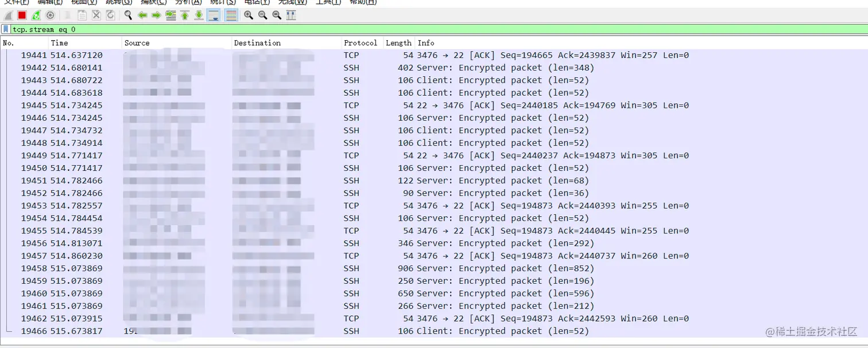The height and width of the screenshot is (348, 868).
Task: Go forward to next packet in history
Action: click(156, 15)
